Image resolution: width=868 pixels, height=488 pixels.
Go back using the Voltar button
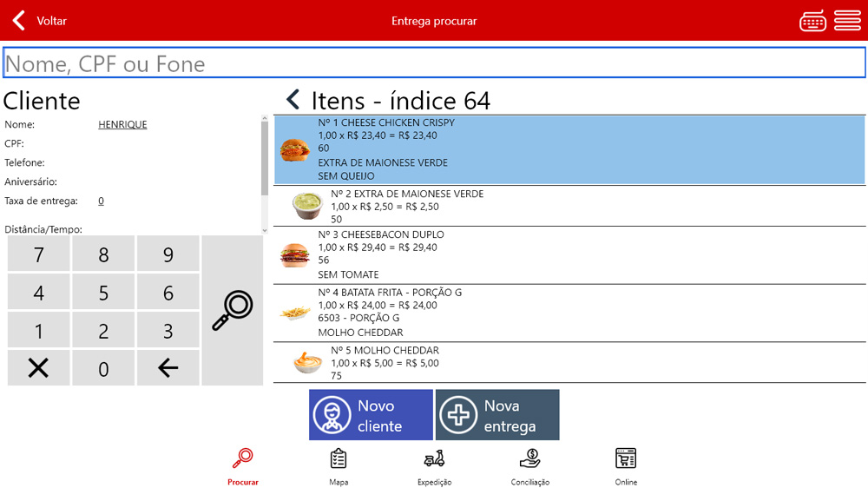pos(39,21)
